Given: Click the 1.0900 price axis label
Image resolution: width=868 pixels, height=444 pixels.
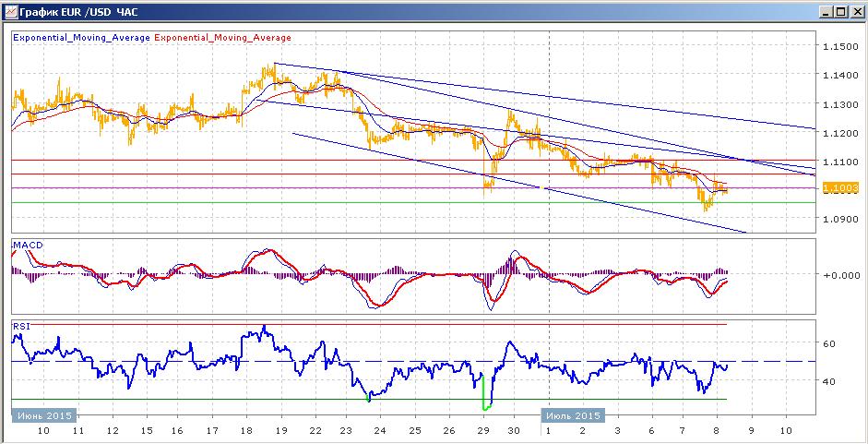Looking at the screenshot, I should point(839,219).
